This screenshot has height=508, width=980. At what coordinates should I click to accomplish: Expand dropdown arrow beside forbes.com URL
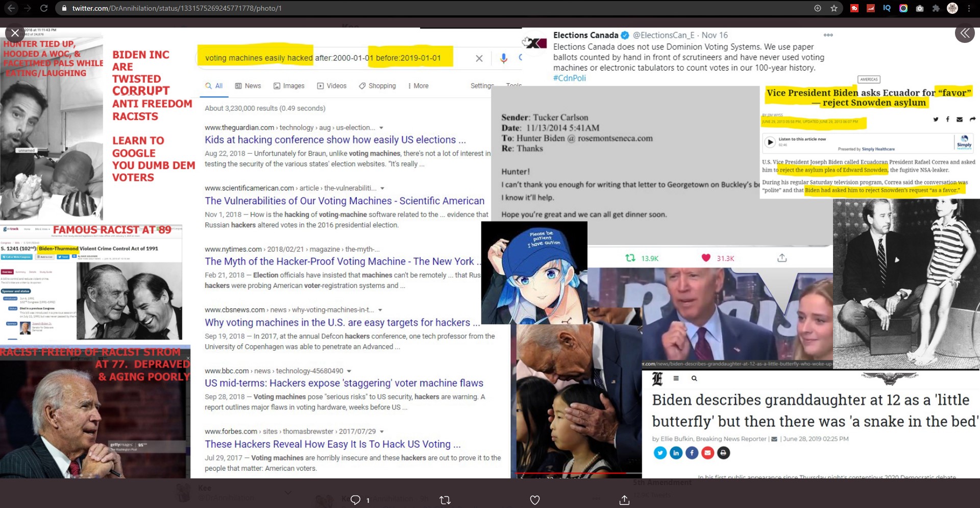point(382,432)
